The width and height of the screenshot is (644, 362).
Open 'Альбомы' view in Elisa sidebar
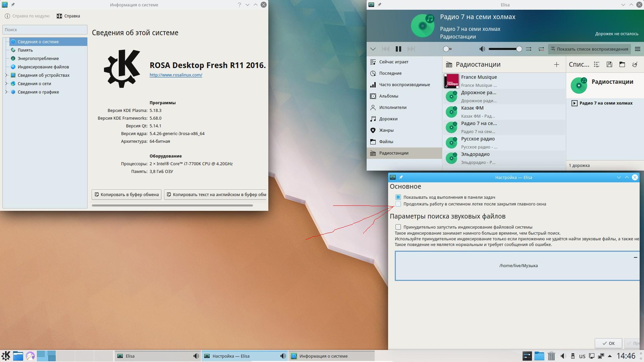(x=388, y=96)
